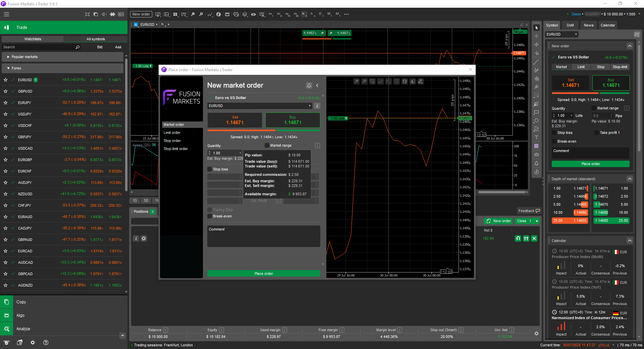This screenshot has height=349, width=644.
Task: Open the hamburger main menu
Action: click(6, 14)
